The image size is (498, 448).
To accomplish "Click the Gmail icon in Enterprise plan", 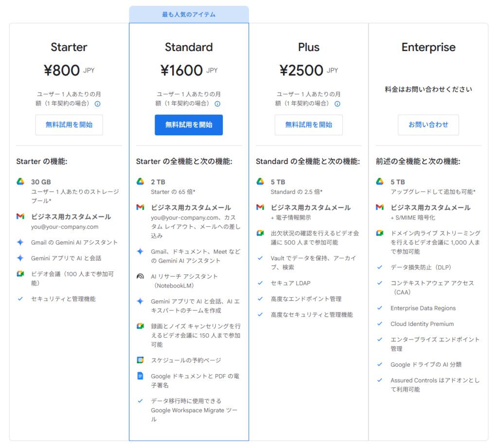I will click(380, 207).
